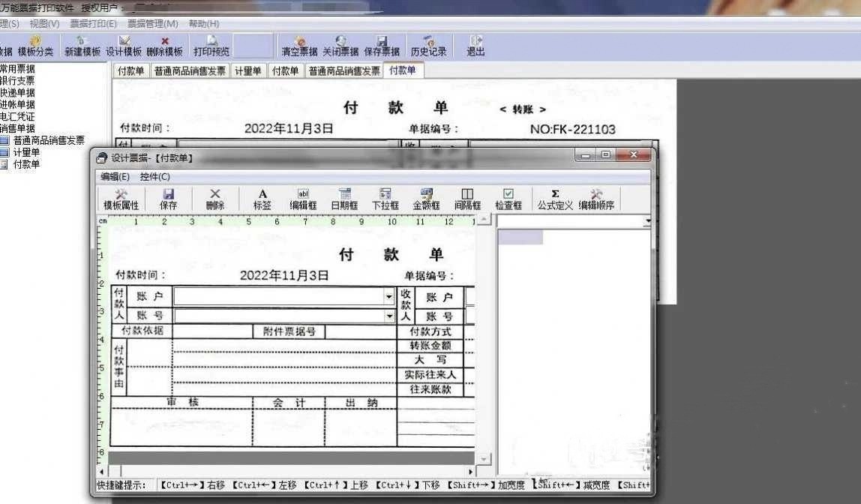This screenshot has height=504, width=861.
Task: Select the 日期框 date box tool
Action: point(344,199)
